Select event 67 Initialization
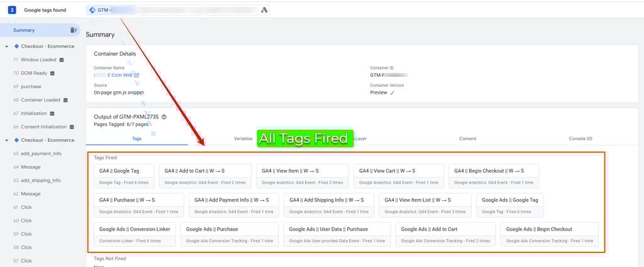Viewport: 644px width, 267px height. pos(34,113)
